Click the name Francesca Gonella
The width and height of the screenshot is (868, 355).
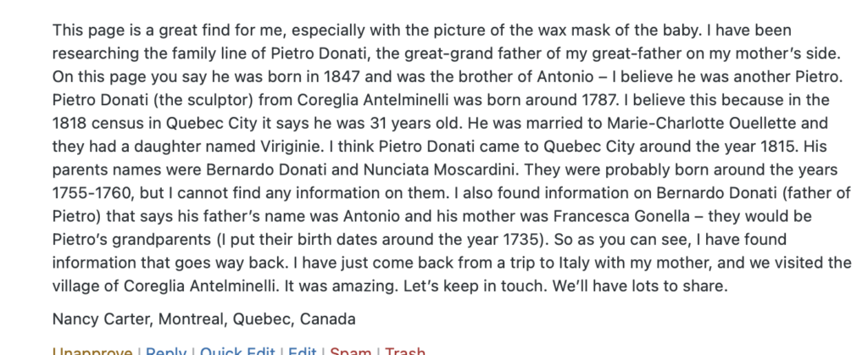[x=621, y=216]
